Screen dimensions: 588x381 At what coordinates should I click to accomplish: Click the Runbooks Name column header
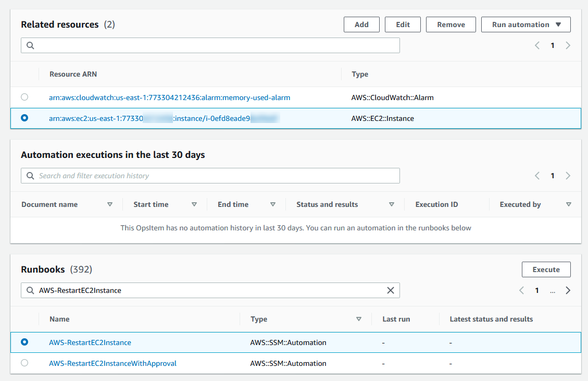coord(59,319)
